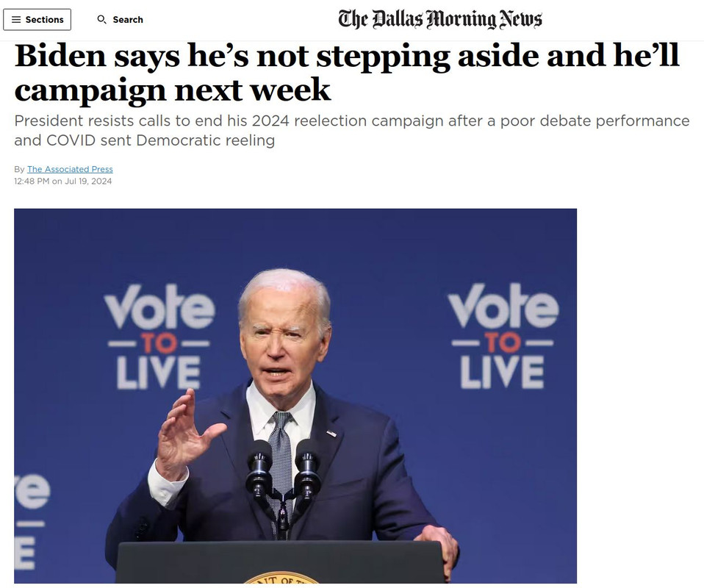Screen dimensions: 704x588
Task: Click the presidential seal on the podium
Action: 281,578
